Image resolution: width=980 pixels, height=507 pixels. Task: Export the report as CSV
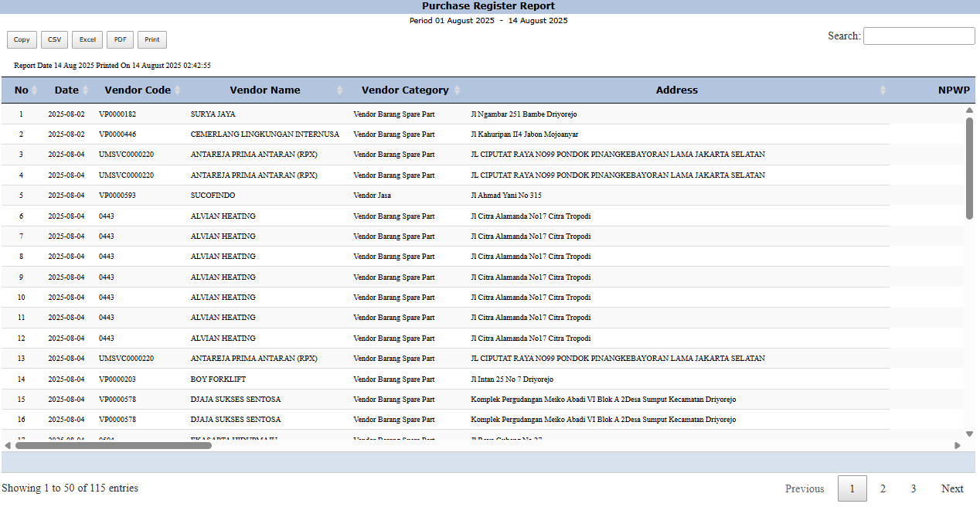point(55,39)
